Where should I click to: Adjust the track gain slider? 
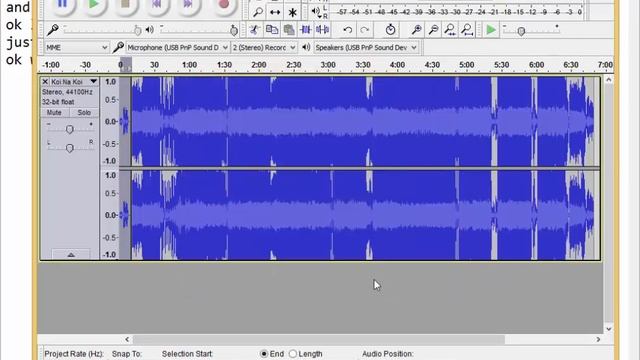(x=69, y=129)
